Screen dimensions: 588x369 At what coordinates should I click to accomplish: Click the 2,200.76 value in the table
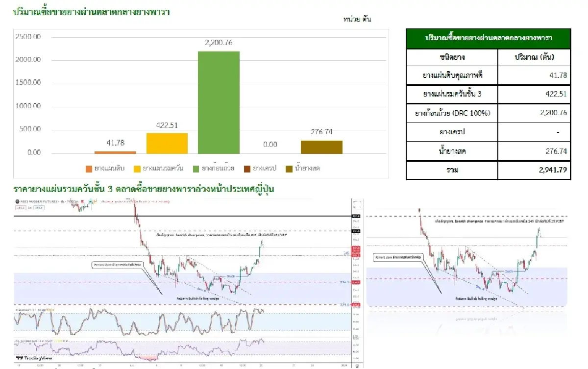[x=553, y=113]
